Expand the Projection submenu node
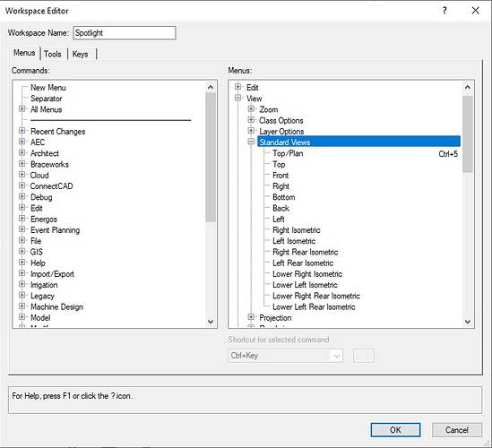 [x=251, y=317]
